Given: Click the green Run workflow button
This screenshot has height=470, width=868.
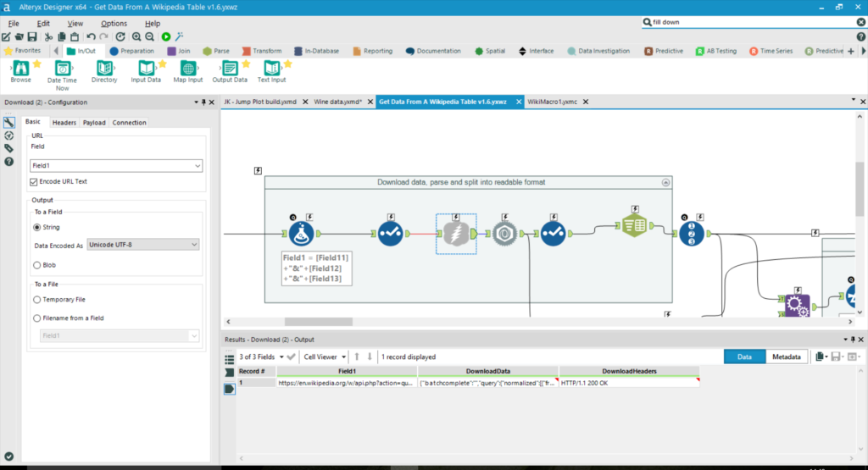Looking at the screenshot, I should click(166, 36).
